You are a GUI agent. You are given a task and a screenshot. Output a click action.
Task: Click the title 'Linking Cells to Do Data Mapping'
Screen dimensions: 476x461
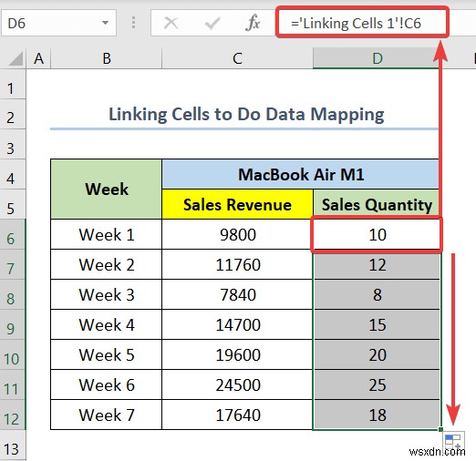(x=246, y=114)
